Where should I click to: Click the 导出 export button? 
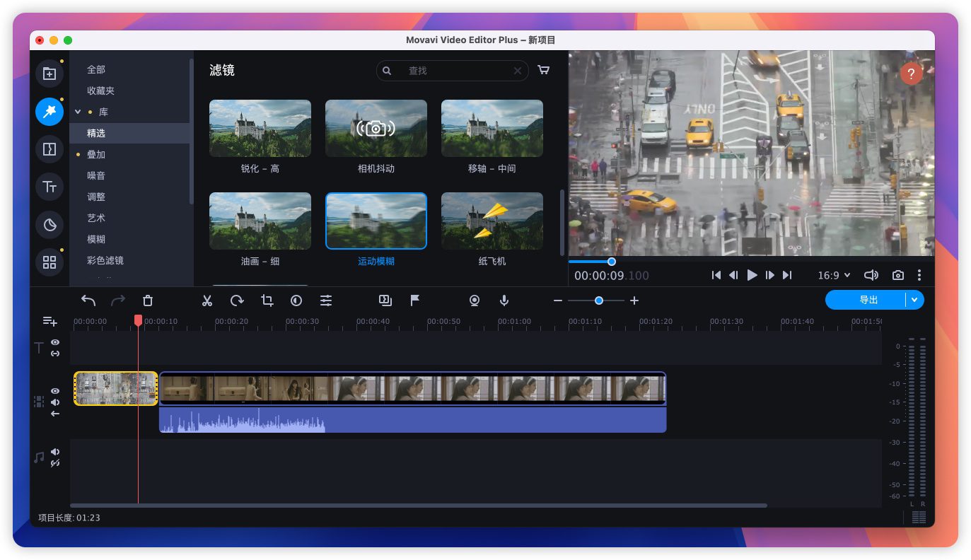(x=867, y=300)
